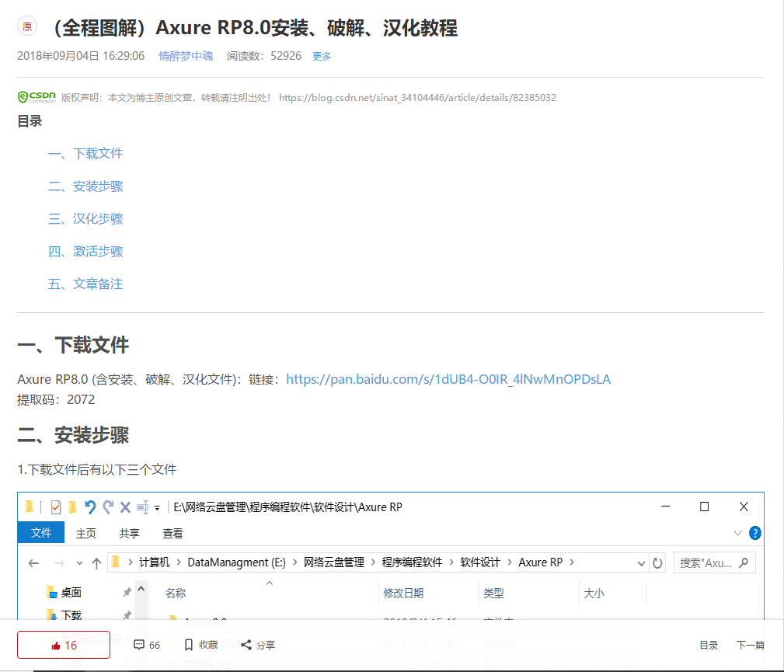Select the 文件 ribbon tab in Explorer
Image resolution: width=784 pixels, height=672 pixels.
pos(41,532)
